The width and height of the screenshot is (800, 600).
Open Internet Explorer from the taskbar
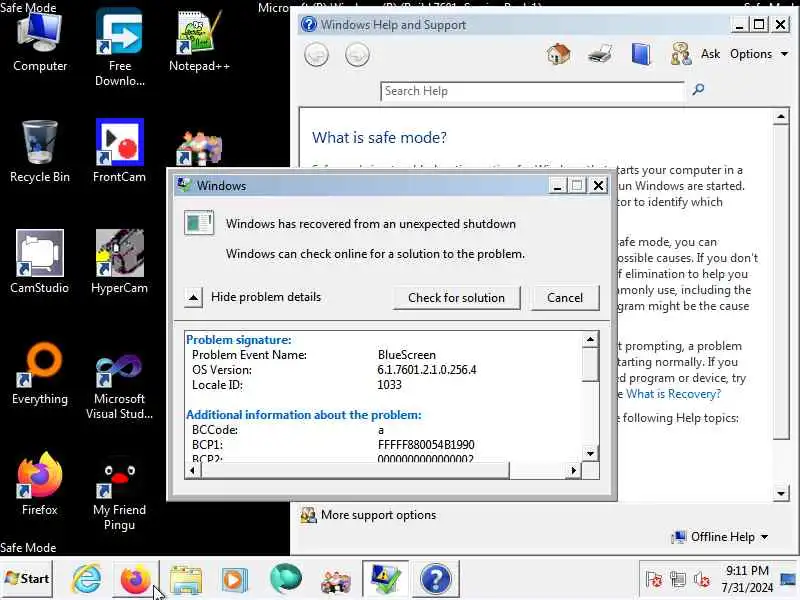[87, 579]
